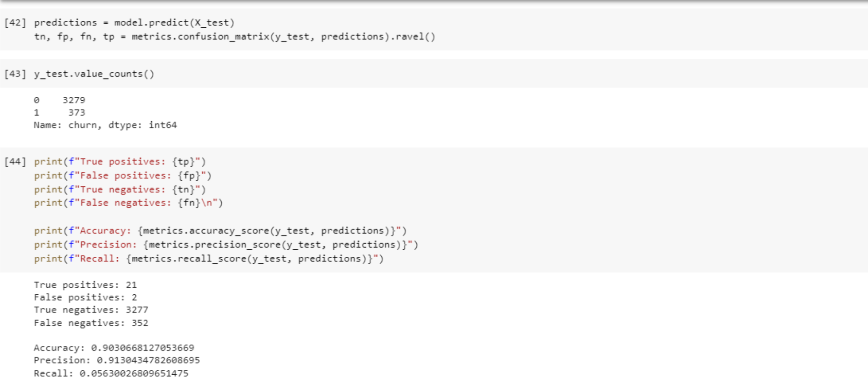
Task: Click the confusion_matrix ravel code line
Action: [x=234, y=37]
